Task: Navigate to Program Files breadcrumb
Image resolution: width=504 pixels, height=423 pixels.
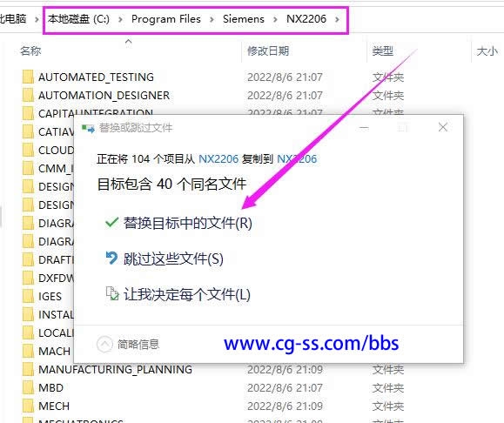Action: click(166, 19)
